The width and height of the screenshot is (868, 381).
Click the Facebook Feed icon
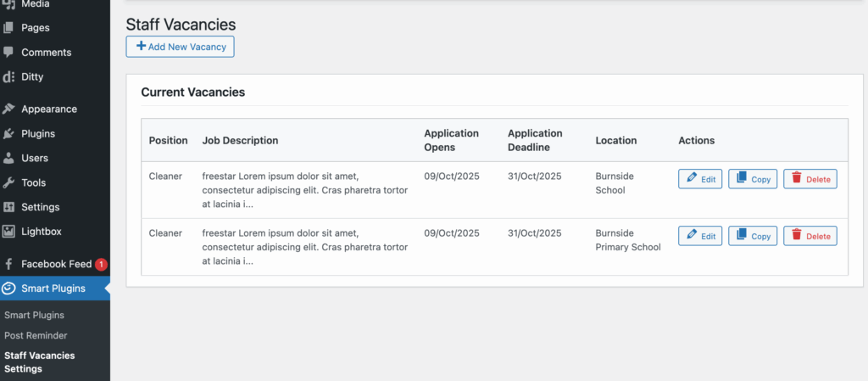[8, 264]
